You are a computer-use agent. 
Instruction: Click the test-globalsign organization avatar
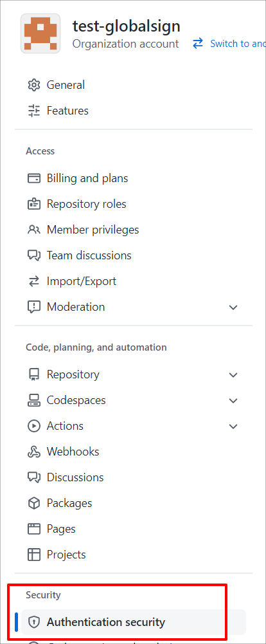point(40,33)
